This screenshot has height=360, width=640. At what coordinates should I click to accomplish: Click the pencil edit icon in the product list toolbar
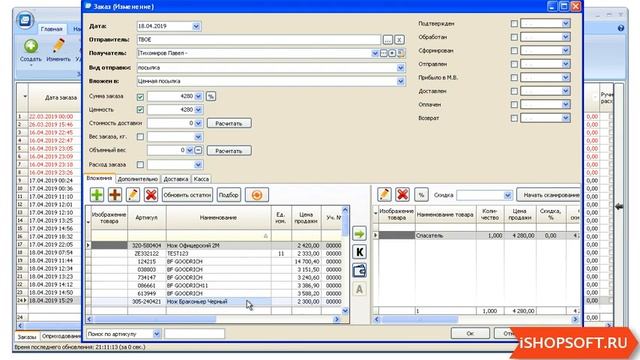[x=133, y=195]
